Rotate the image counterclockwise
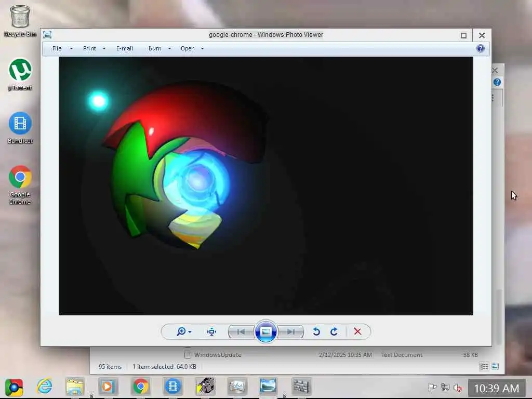Viewport: 532px width, 399px height. 316,331
